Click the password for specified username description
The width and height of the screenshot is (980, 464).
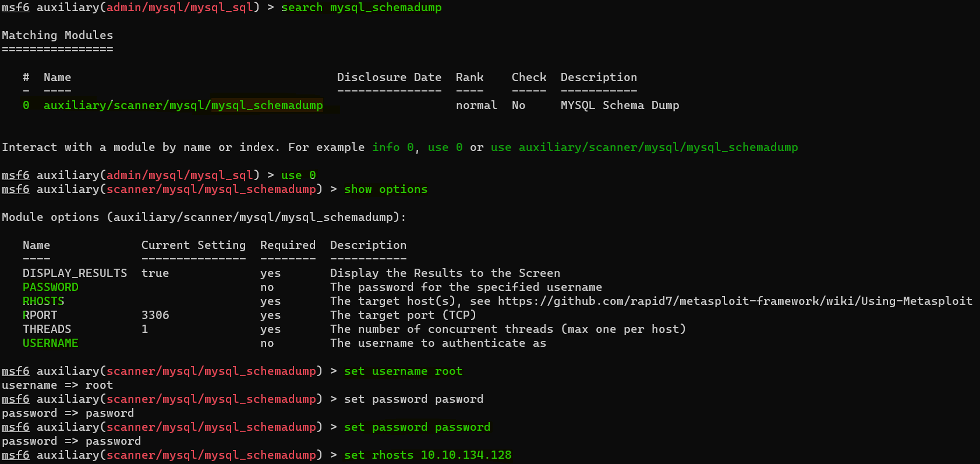466,287
